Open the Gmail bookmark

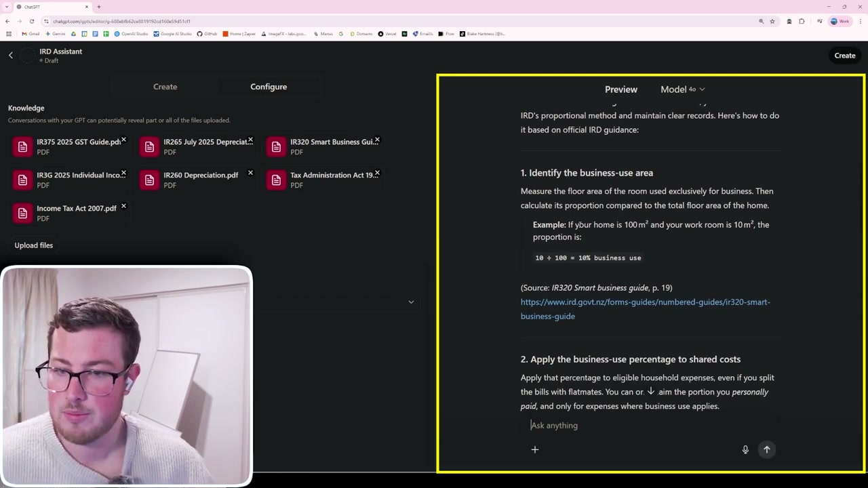31,34
